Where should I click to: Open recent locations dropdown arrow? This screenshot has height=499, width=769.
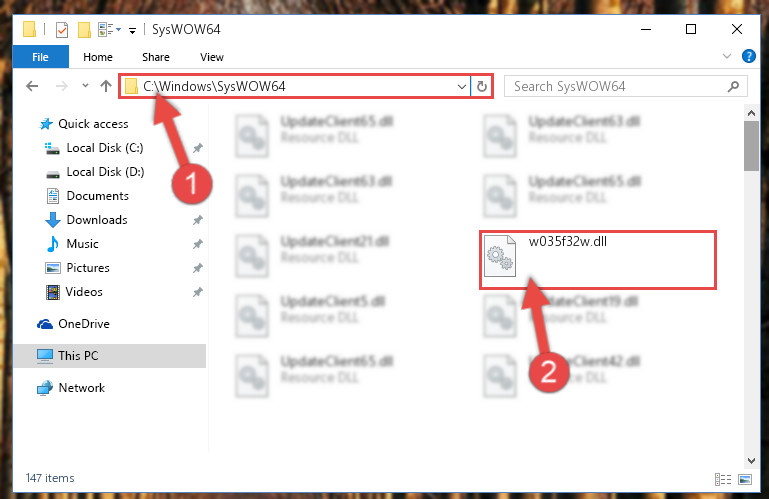(x=85, y=86)
